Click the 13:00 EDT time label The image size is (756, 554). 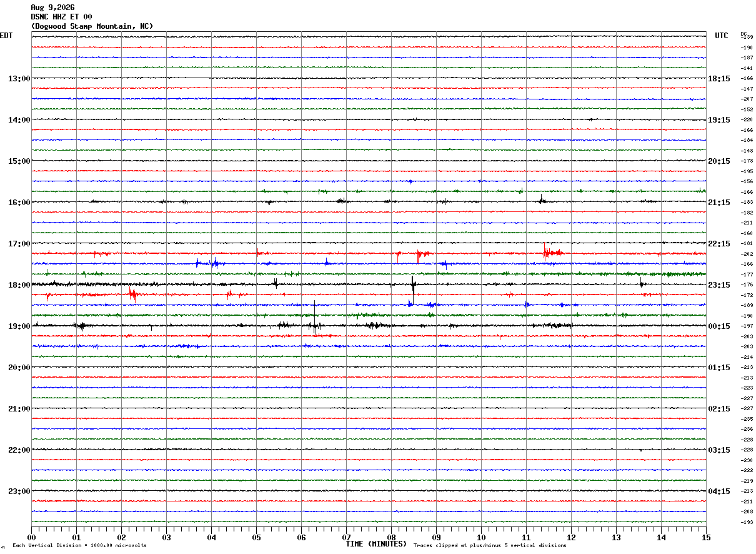tap(19, 79)
